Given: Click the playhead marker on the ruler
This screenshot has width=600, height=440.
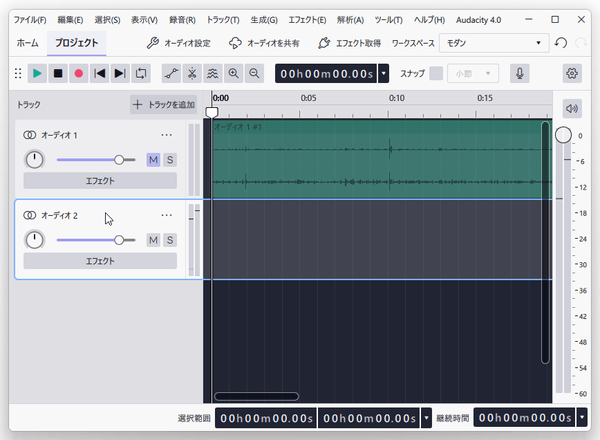Looking at the screenshot, I should tap(212, 112).
